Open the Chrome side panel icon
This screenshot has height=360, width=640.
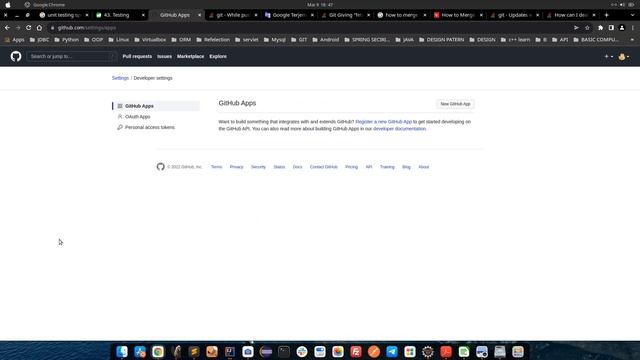click(x=611, y=28)
